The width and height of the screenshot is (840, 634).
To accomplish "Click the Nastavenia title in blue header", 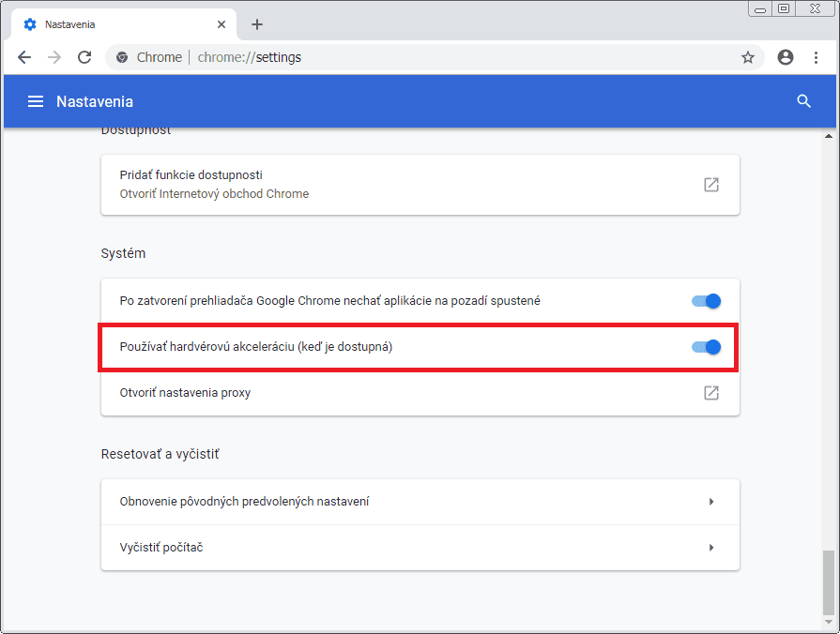I will pyautogui.click(x=95, y=101).
